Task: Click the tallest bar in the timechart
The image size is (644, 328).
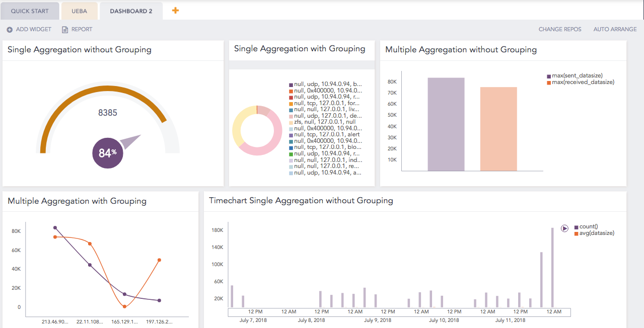Action: pos(552,267)
